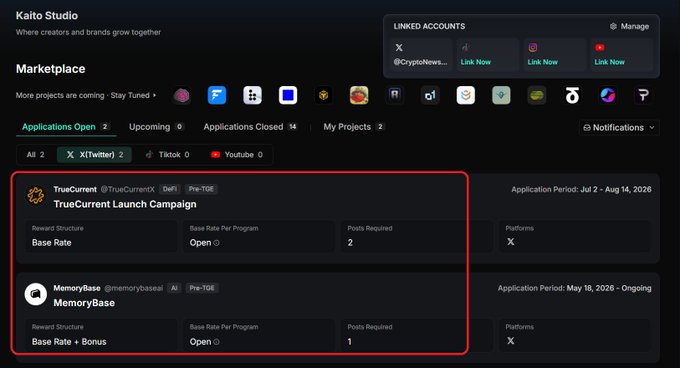Click Link Now under YouTube

[x=609, y=62]
